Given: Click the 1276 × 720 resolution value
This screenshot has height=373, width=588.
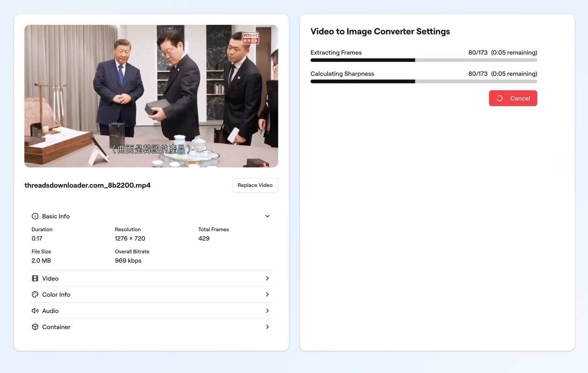Looking at the screenshot, I should click(x=130, y=238).
